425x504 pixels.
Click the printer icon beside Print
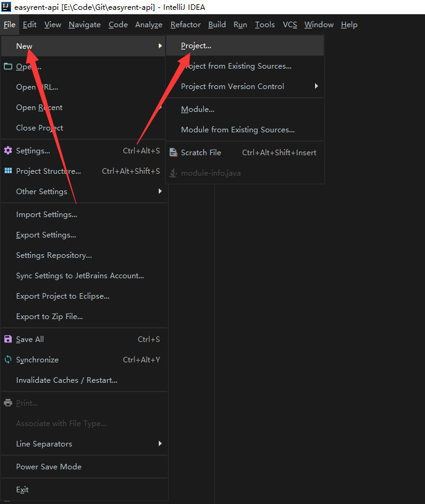tap(8, 403)
